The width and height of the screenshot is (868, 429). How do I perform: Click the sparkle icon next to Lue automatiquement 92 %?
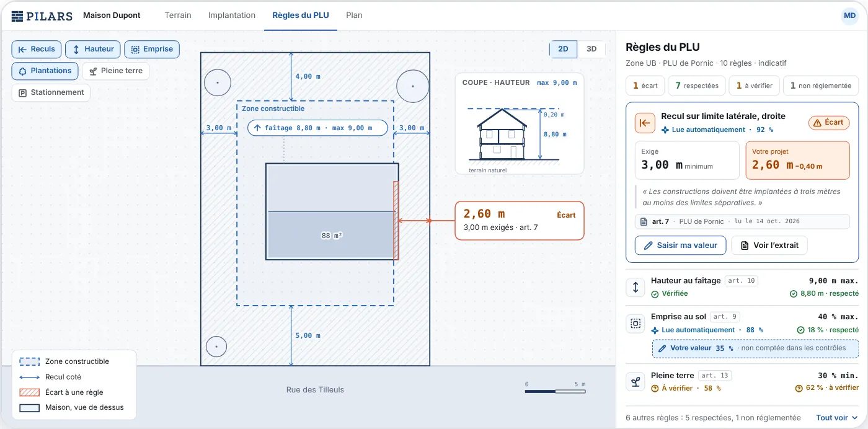tap(665, 130)
